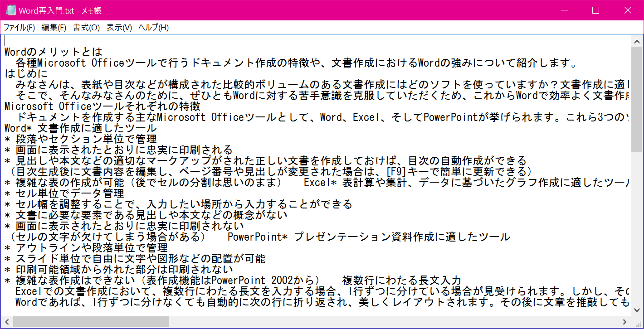
Task: Click the line starting "そこで、そんなみなさんのために"
Action: (x=323, y=95)
